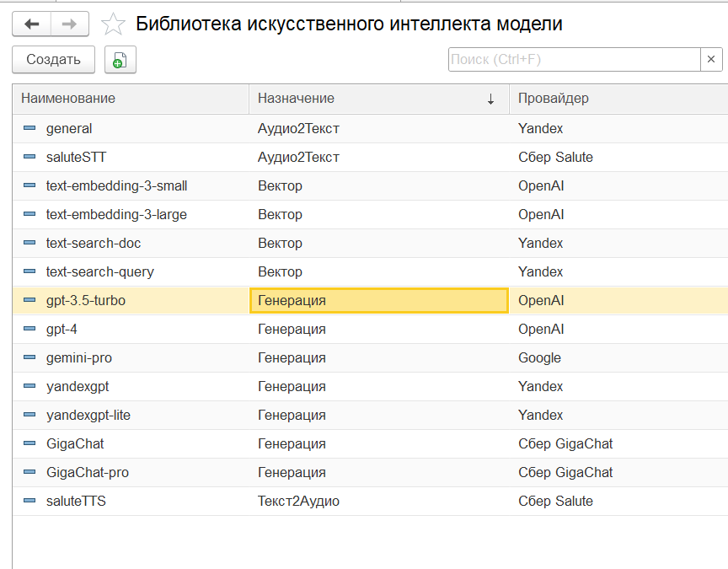Viewport: 728px width, 569px height.
Task: Click the Провайдер column header
Action: [x=554, y=99]
